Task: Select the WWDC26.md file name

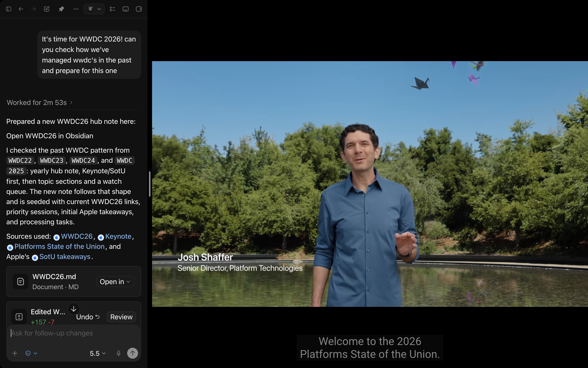Action: (54, 276)
